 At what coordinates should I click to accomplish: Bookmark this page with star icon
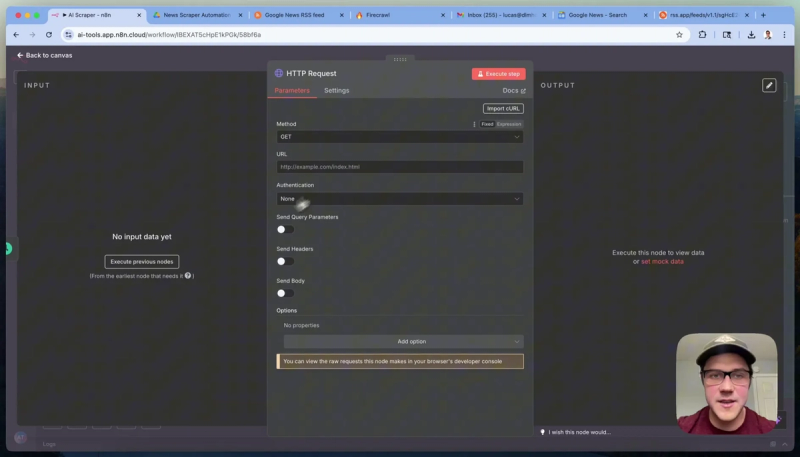click(x=679, y=35)
